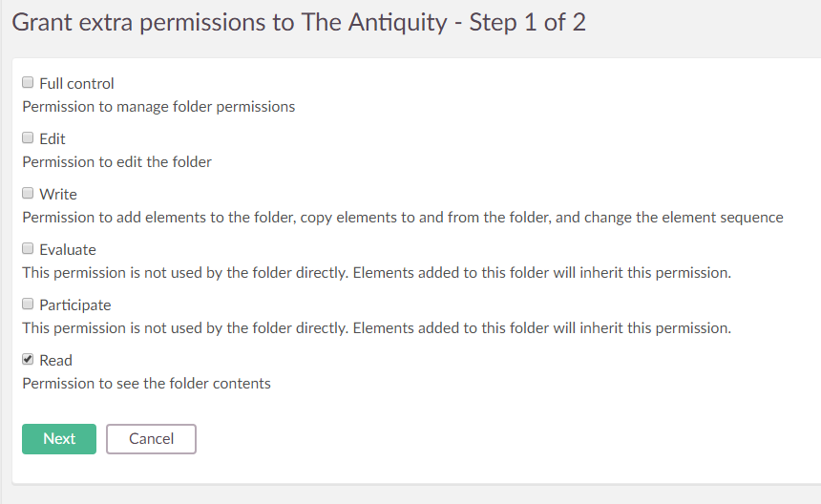
Task: Tick the Participate checkbox
Action: pos(28,304)
